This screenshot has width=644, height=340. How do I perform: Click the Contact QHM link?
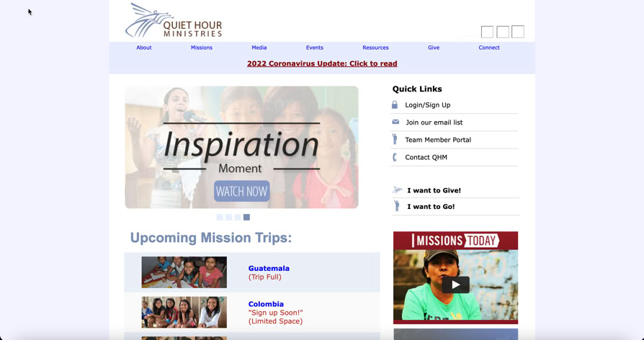pos(426,157)
